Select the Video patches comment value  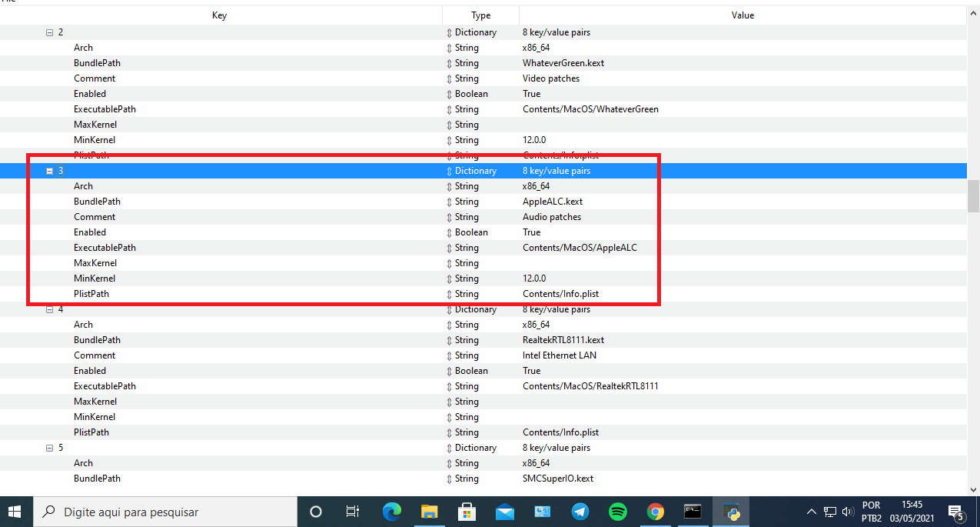coord(551,78)
